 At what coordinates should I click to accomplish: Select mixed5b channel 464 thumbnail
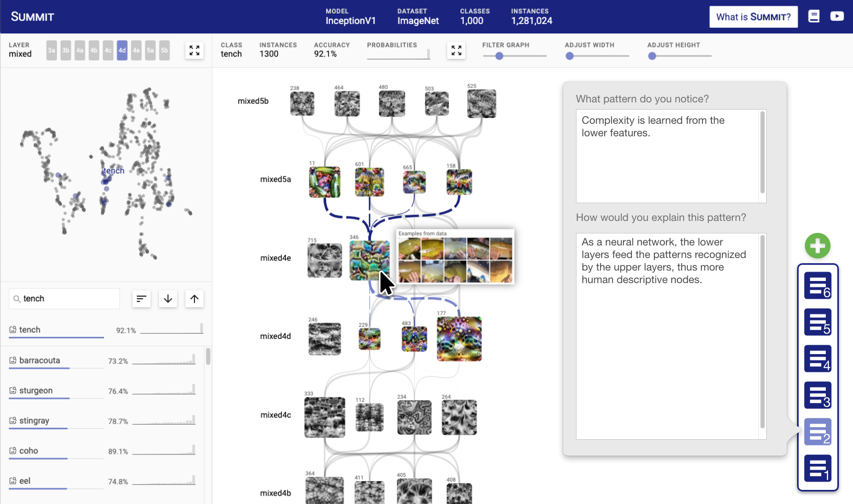pos(347,103)
